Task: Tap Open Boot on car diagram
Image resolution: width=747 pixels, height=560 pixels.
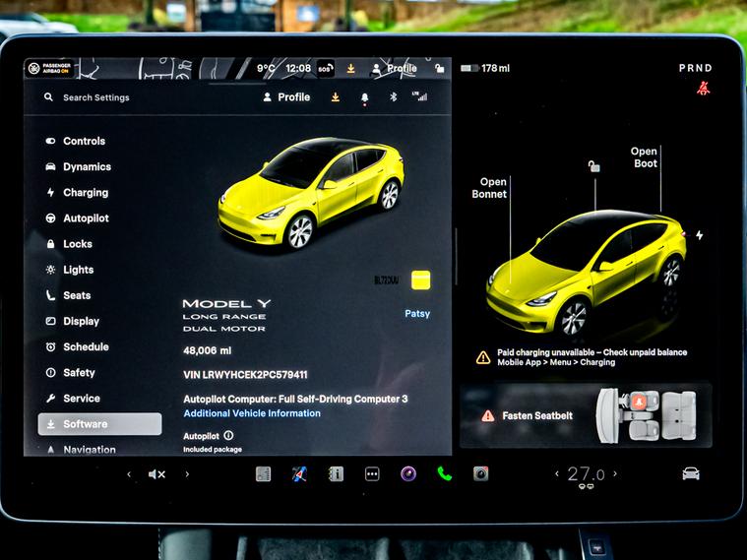Action: click(x=645, y=157)
